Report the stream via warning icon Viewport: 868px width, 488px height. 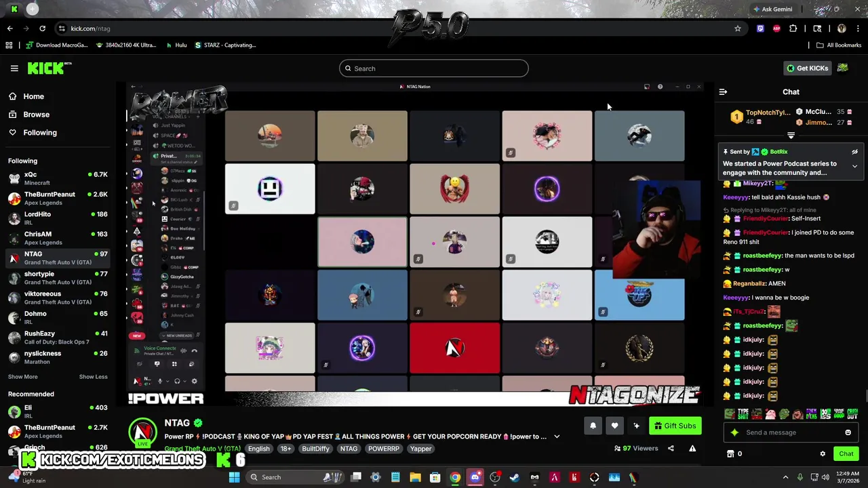[692, 448]
